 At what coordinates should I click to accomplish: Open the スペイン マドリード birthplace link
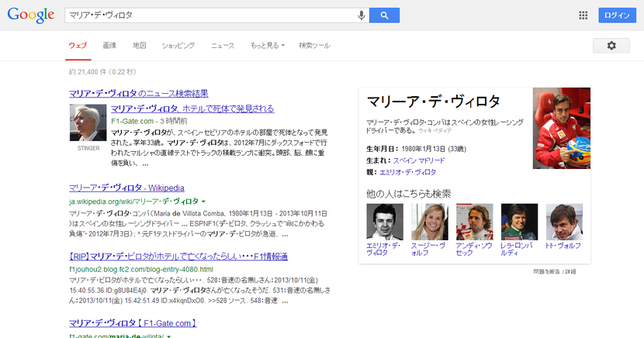pos(419,160)
